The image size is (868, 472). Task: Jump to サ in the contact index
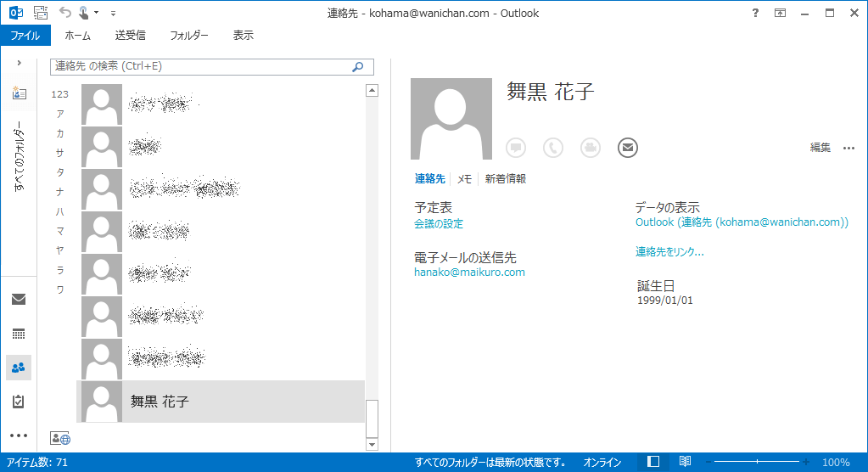click(59, 153)
